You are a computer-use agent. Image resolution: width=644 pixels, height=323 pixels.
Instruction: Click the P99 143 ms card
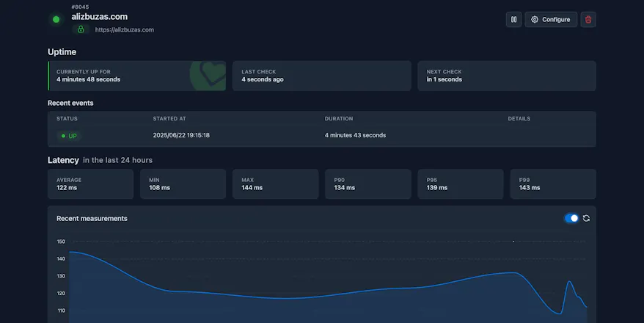click(x=553, y=184)
